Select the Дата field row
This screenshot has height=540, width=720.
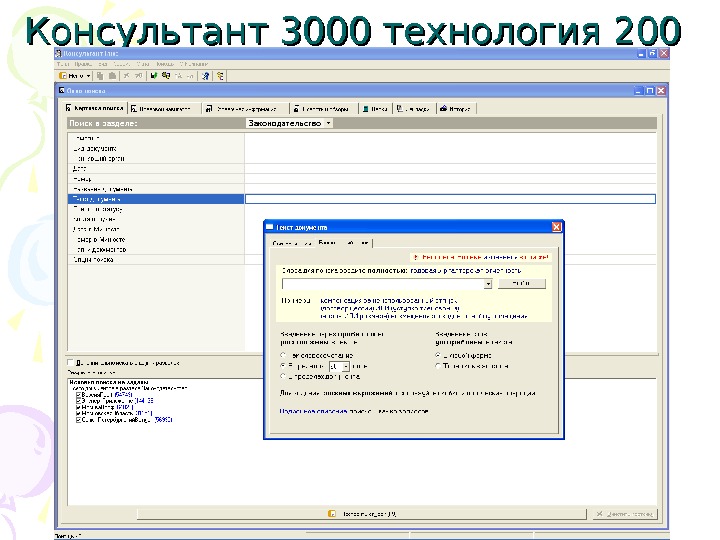tap(156, 169)
